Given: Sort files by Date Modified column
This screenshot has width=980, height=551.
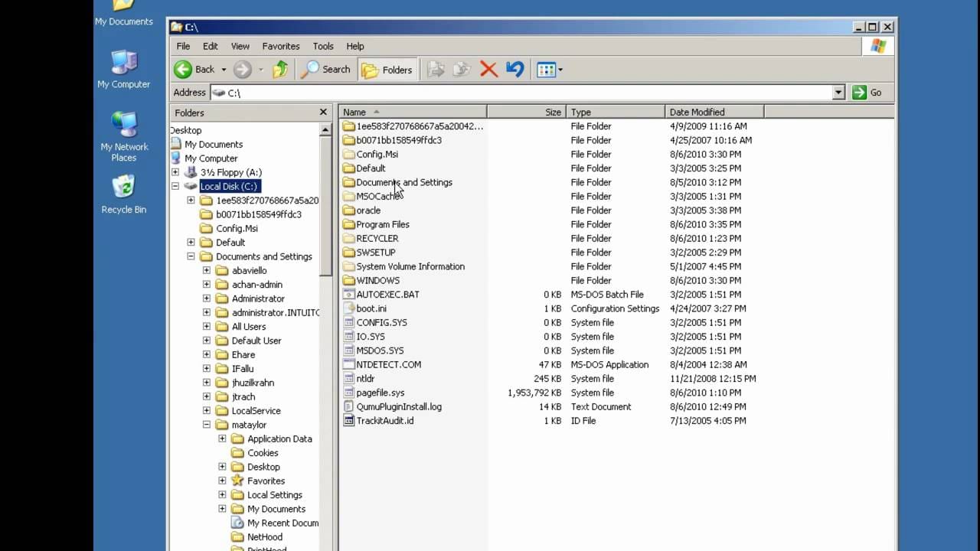Looking at the screenshot, I should (x=714, y=112).
